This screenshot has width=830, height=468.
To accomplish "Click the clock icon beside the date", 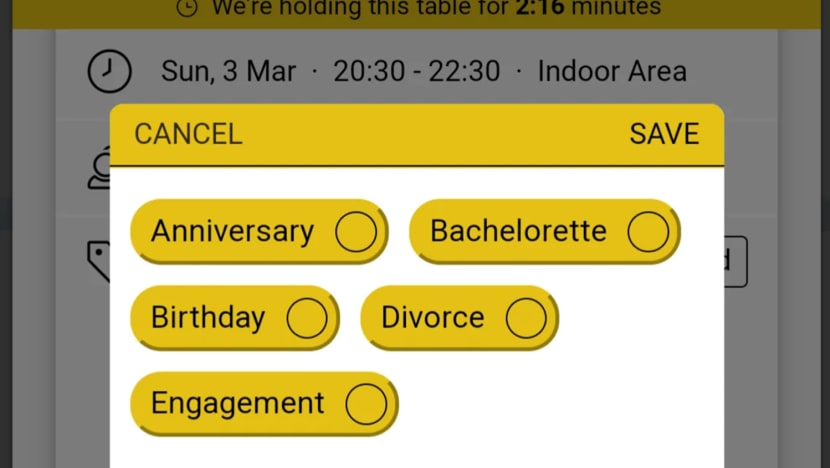I will coord(109,72).
